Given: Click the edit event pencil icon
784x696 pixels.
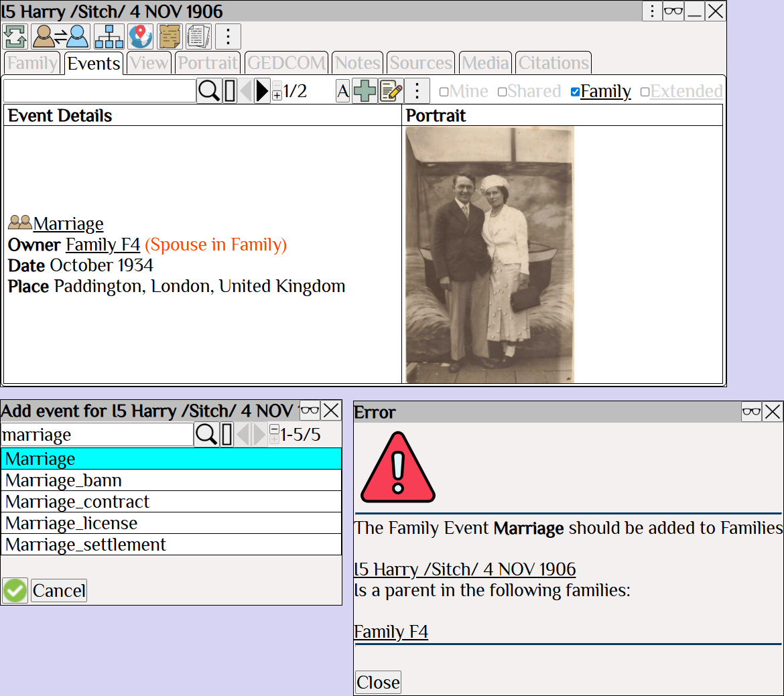Looking at the screenshot, I should [391, 91].
